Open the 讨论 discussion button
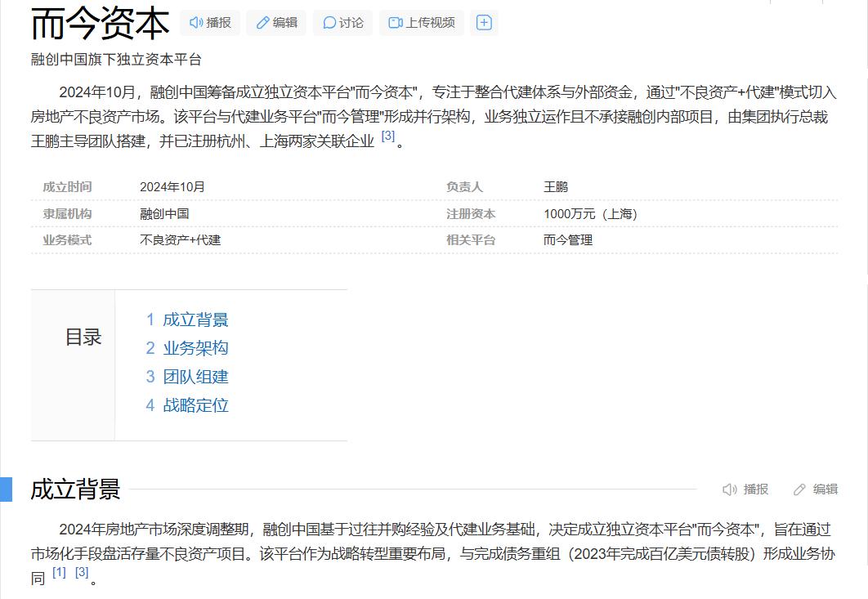The height and width of the screenshot is (599, 868). (x=342, y=23)
